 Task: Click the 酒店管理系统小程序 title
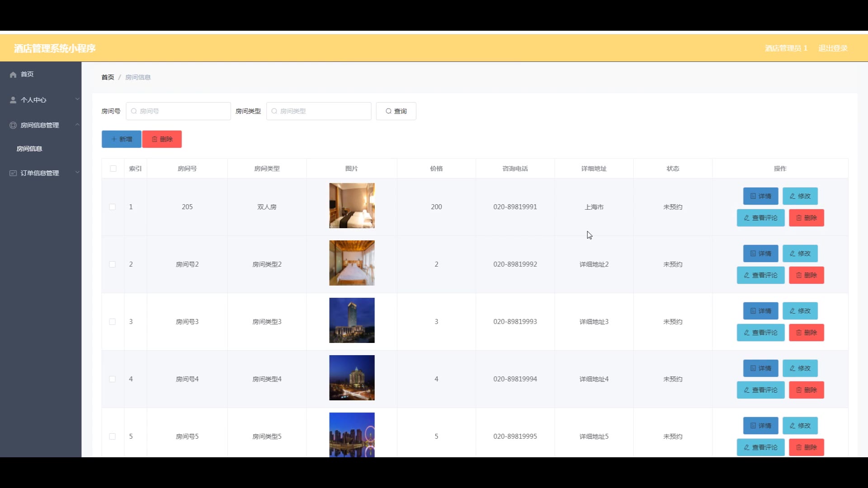tap(55, 48)
